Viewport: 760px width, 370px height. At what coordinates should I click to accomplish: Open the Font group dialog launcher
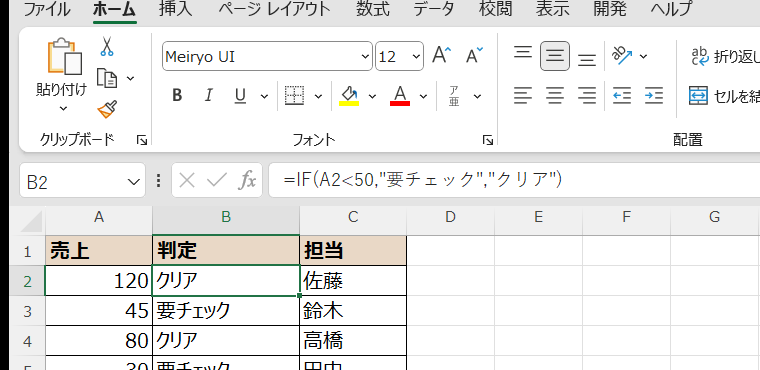coord(488,141)
